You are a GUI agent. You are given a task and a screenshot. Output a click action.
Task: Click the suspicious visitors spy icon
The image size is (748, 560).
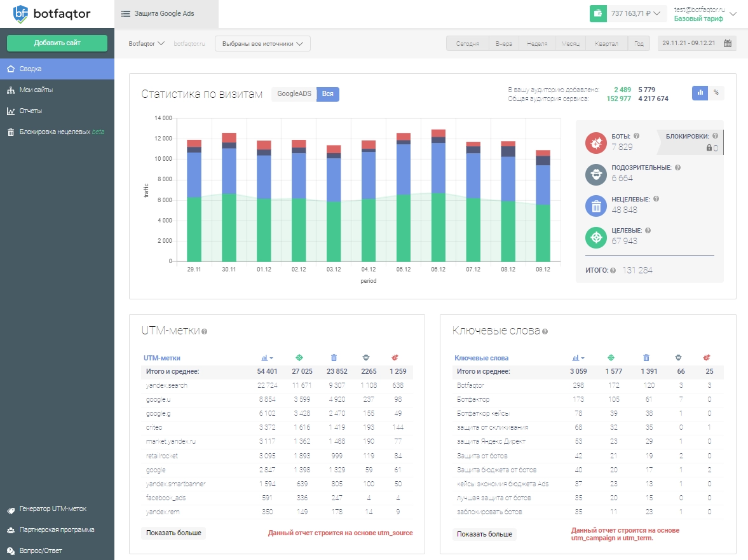click(595, 174)
